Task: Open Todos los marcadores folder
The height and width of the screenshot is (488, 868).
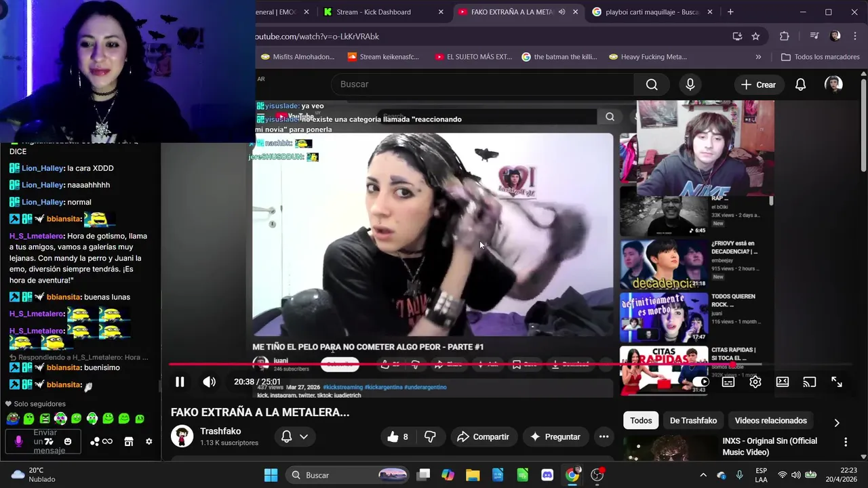Action: pos(821,57)
